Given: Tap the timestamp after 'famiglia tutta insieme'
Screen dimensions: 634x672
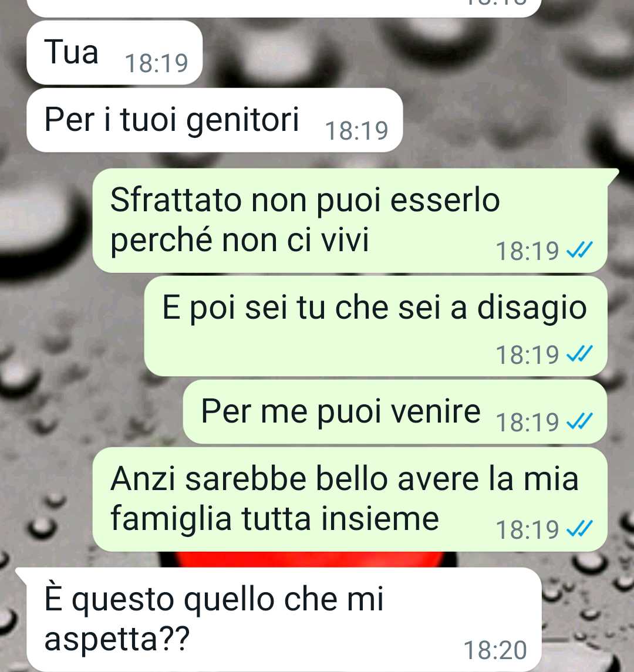Looking at the screenshot, I should point(527,529).
